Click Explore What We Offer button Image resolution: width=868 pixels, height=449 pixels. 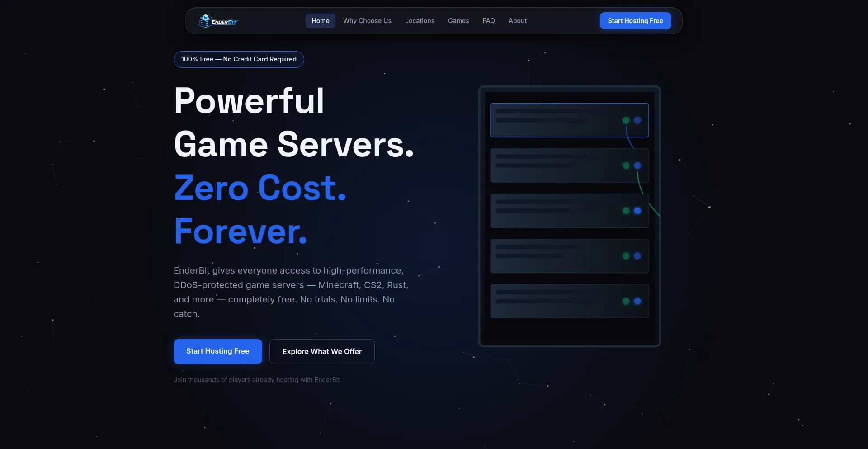tap(322, 351)
